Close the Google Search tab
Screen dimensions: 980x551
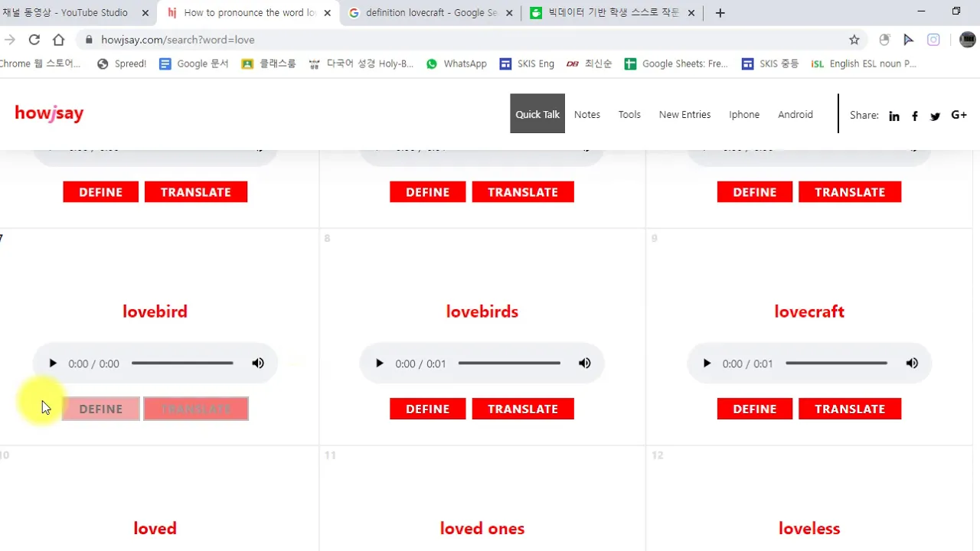click(x=508, y=13)
